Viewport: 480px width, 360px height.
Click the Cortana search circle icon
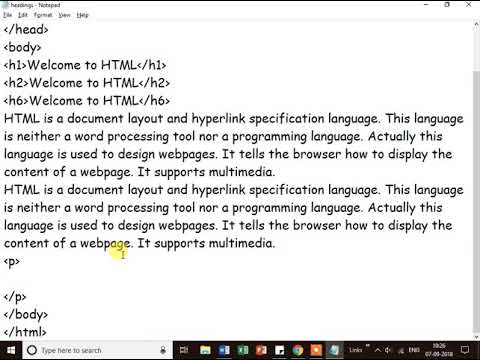32,350
